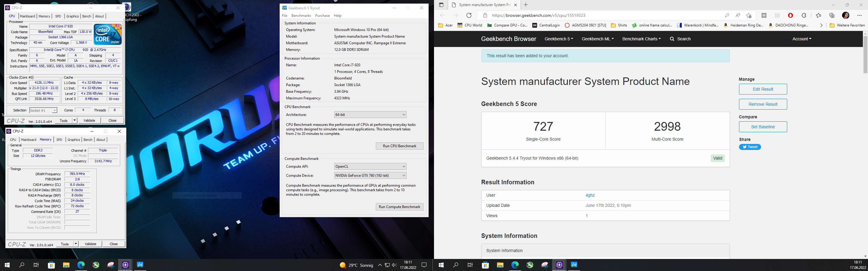
Task: Click Run Compute Benchmark button
Action: point(399,207)
